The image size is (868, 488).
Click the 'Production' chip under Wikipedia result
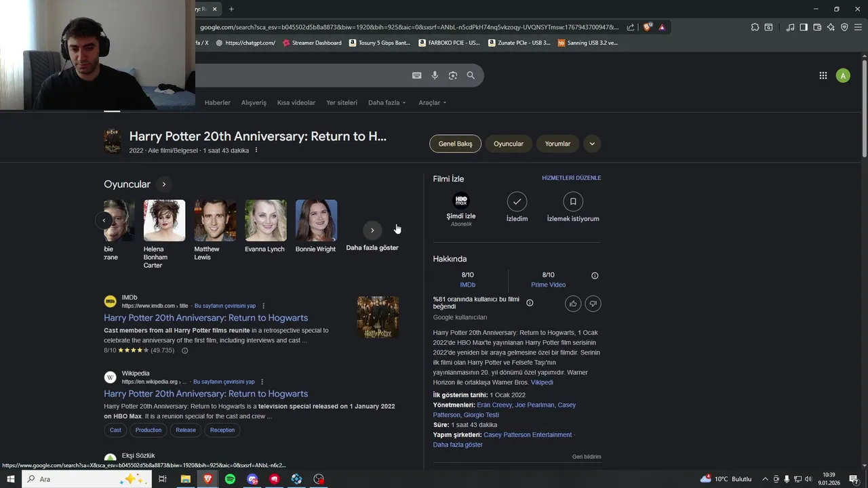point(149,430)
